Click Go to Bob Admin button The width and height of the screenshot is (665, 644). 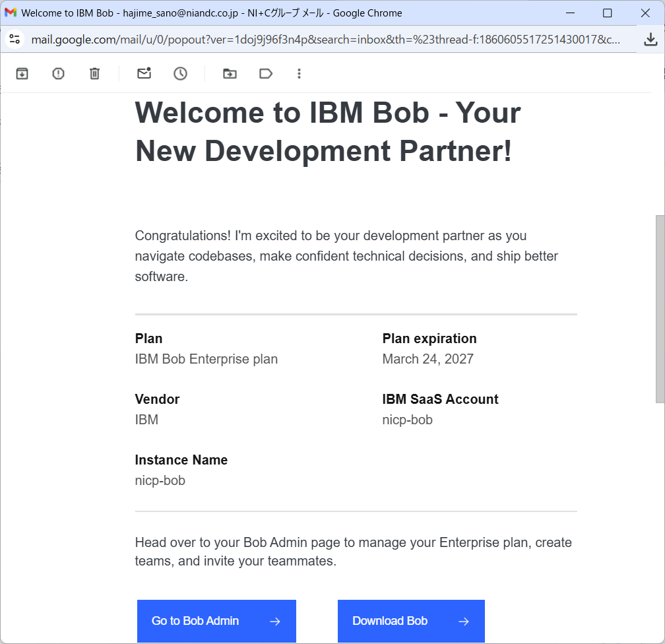(216, 621)
